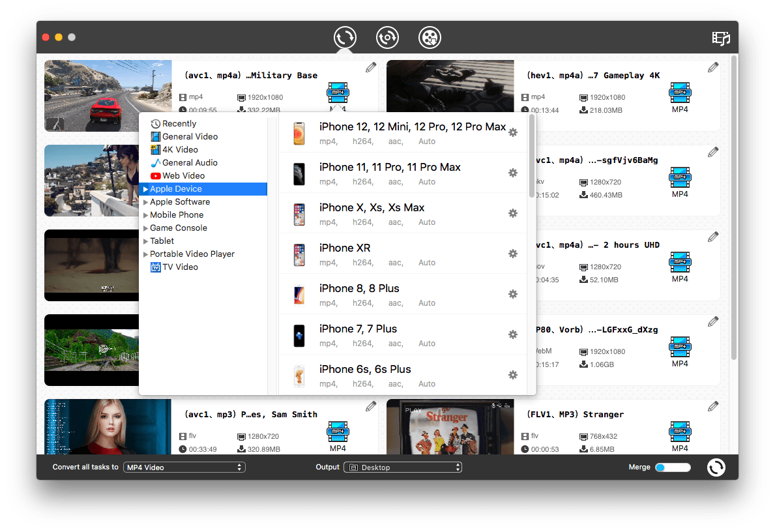Click the pencil icon for 2 hours UHD video

pos(712,237)
